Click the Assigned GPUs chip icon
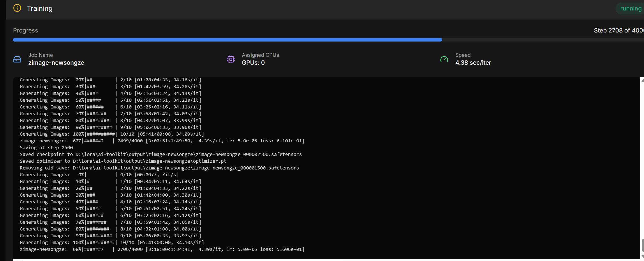This screenshot has width=644, height=261. tap(231, 59)
